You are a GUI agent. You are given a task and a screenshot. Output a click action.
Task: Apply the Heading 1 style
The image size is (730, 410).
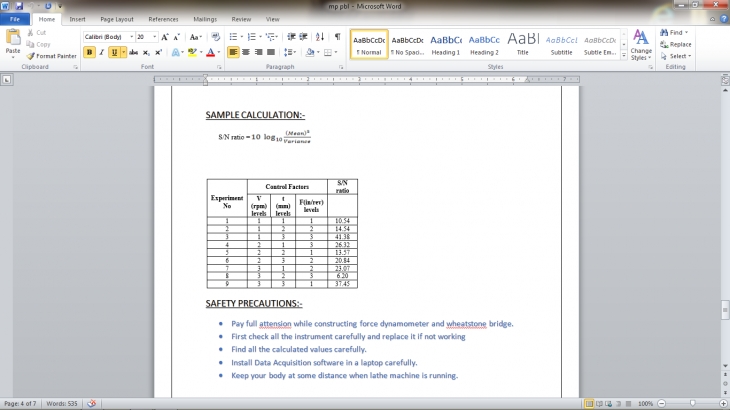click(x=446, y=45)
